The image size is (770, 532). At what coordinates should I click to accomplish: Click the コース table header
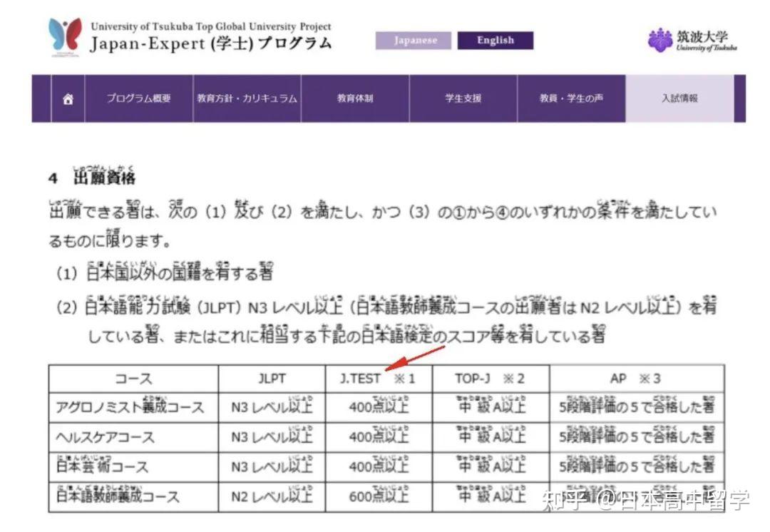pos(133,379)
